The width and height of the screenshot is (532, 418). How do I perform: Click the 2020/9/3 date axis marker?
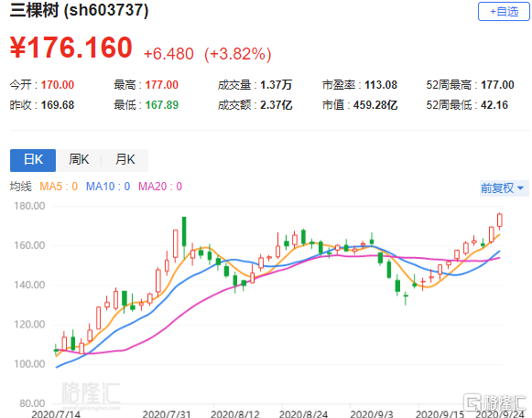pyautogui.click(x=372, y=414)
